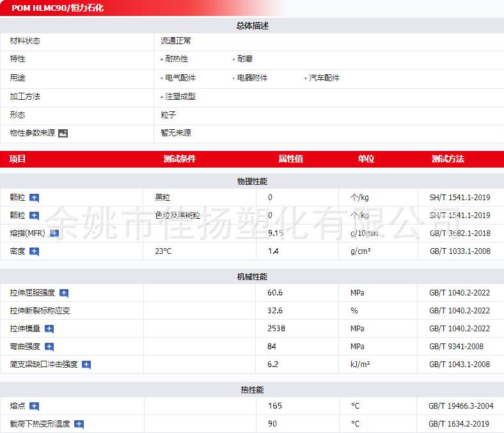Click the 单位 column header
Image resolution: width=504 pixels, height=433 pixels.
[366, 159]
